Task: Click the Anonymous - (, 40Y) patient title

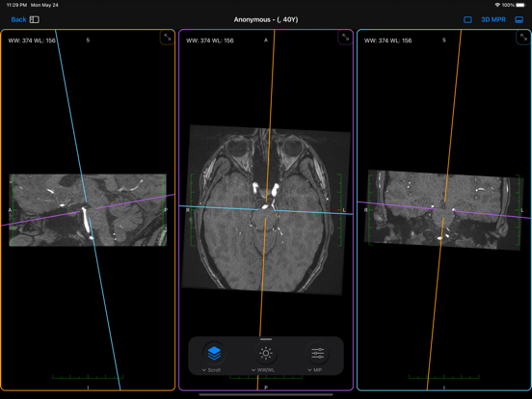Action: [x=266, y=19]
